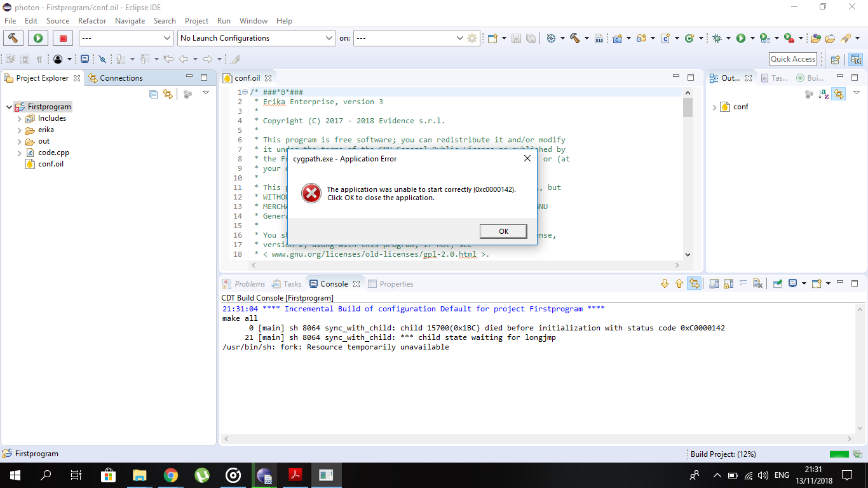The width and height of the screenshot is (868, 488).
Task: Open File Explorer from the taskbar
Action: tap(139, 475)
